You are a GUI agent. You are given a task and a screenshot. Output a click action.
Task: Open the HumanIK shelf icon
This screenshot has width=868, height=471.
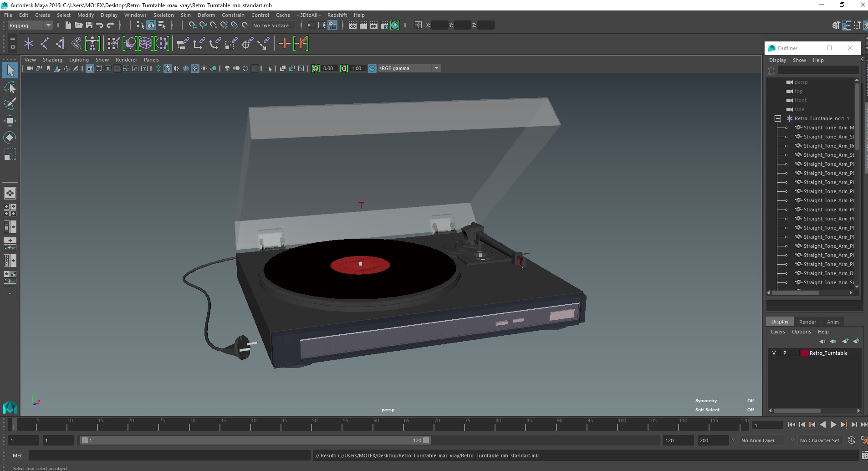click(92, 44)
